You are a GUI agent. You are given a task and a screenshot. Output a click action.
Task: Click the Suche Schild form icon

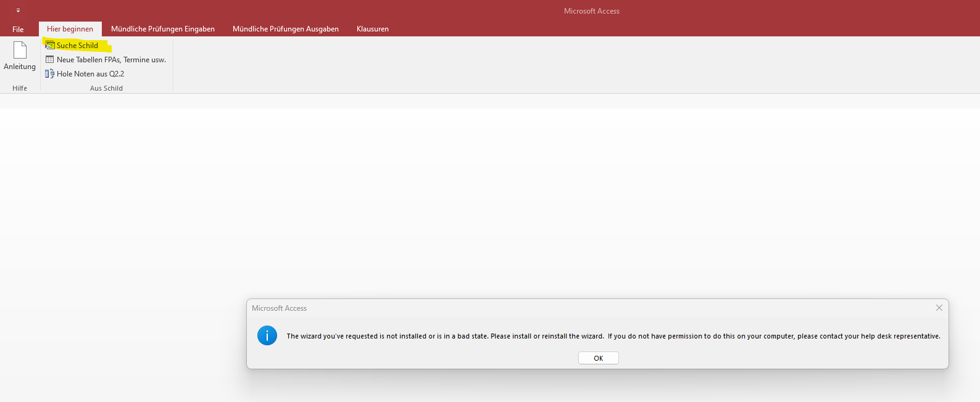(x=50, y=46)
